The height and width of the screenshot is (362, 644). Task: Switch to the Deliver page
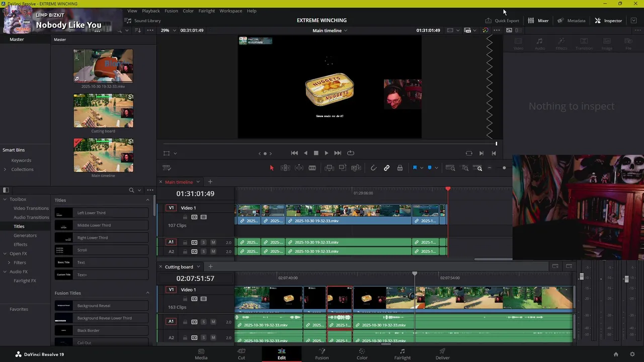(x=443, y=354)
